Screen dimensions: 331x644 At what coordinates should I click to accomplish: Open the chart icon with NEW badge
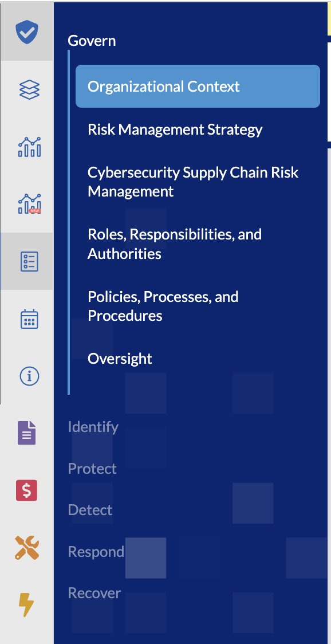30,204
